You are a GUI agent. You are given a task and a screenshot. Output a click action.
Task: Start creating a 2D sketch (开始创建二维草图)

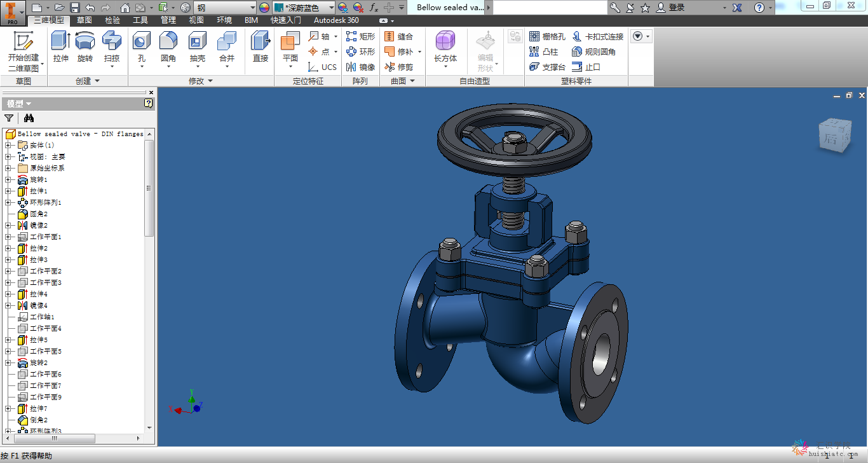click(x=24, y=50)
